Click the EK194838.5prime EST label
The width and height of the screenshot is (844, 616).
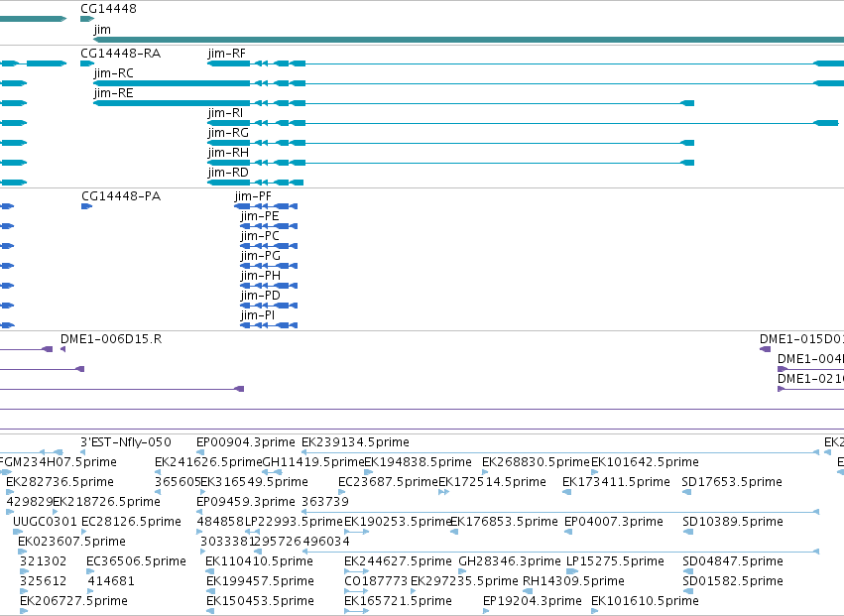point(419,462)
